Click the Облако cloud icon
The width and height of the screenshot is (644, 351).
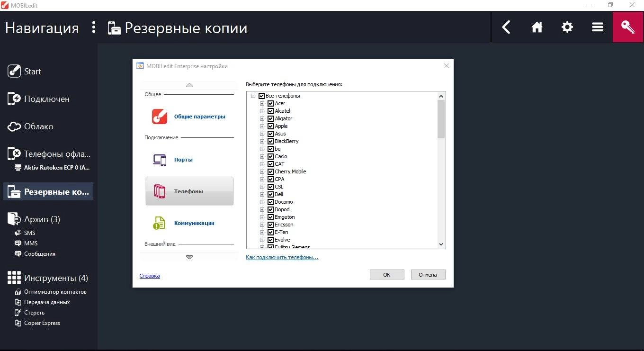pos(14,126)
